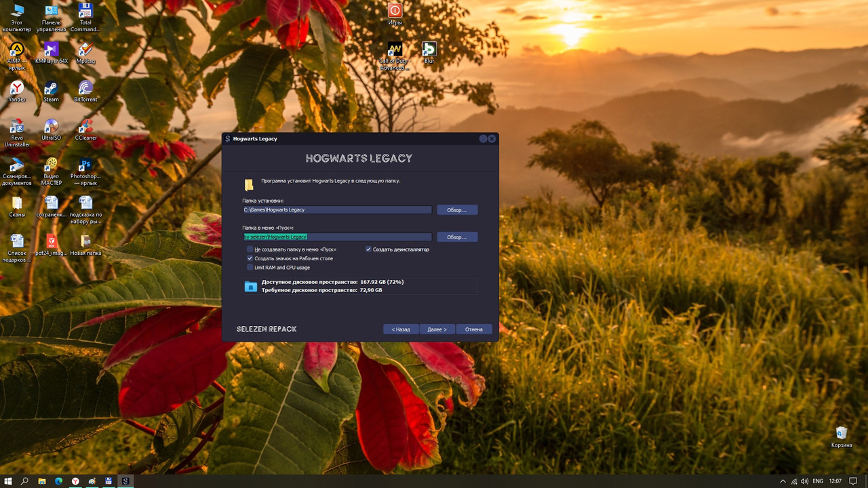Proceed with the Далее button
The width and height of the screenshot is (868, 488).
pyautogui.click(x=437, y=329)
